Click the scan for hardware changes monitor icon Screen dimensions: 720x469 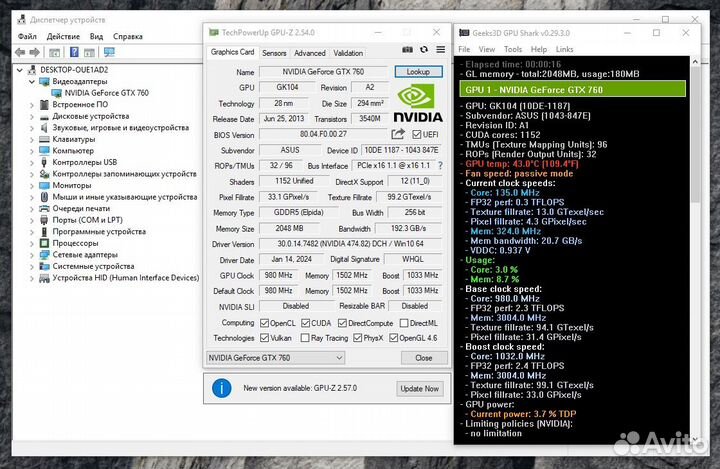pyautogui.click(x=109, y=52)
